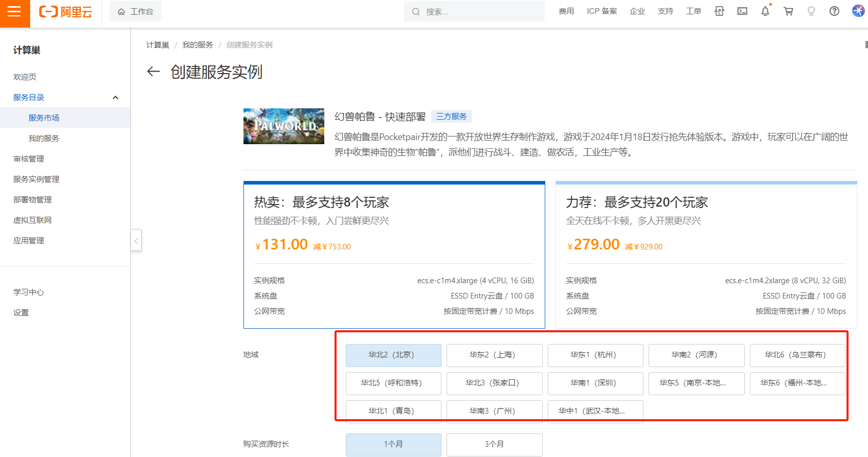Choose region 华东5（南京-本地...）
This screenshot has height=457, width=868.
pos(696,383)
